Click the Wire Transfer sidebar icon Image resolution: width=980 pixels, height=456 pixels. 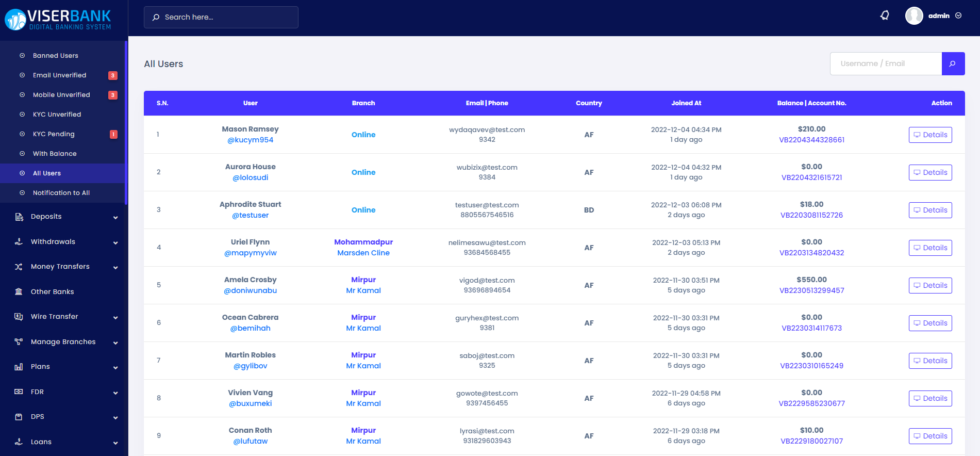click(x=19, y=317)
